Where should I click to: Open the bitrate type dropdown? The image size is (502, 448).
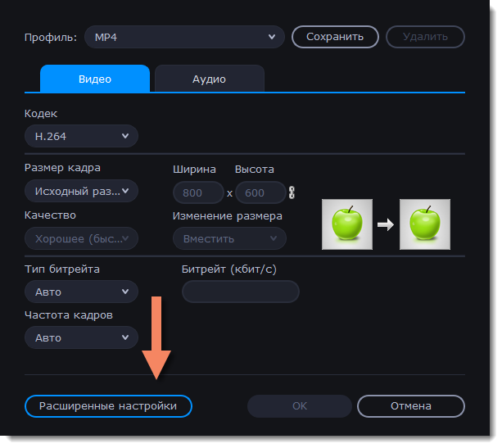81,292
